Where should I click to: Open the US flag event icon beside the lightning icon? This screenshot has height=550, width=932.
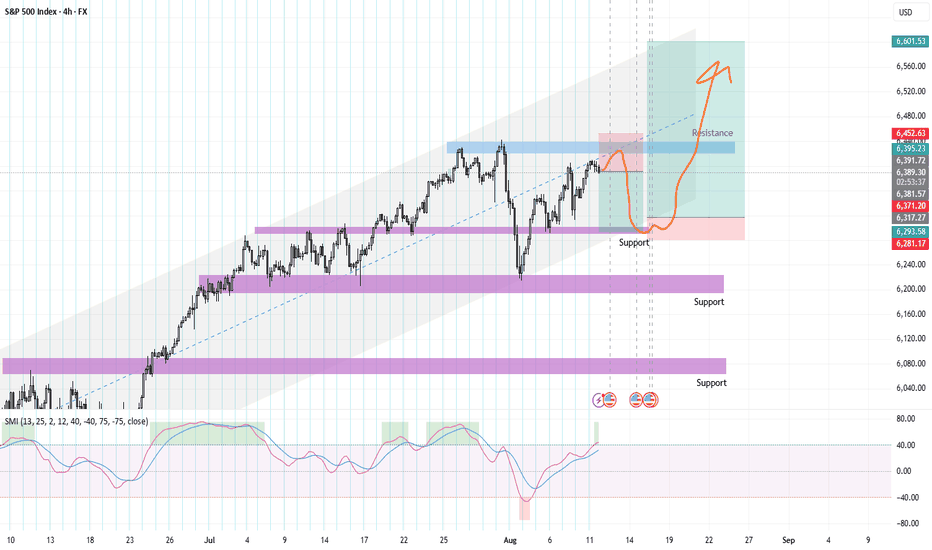point(610,400)
